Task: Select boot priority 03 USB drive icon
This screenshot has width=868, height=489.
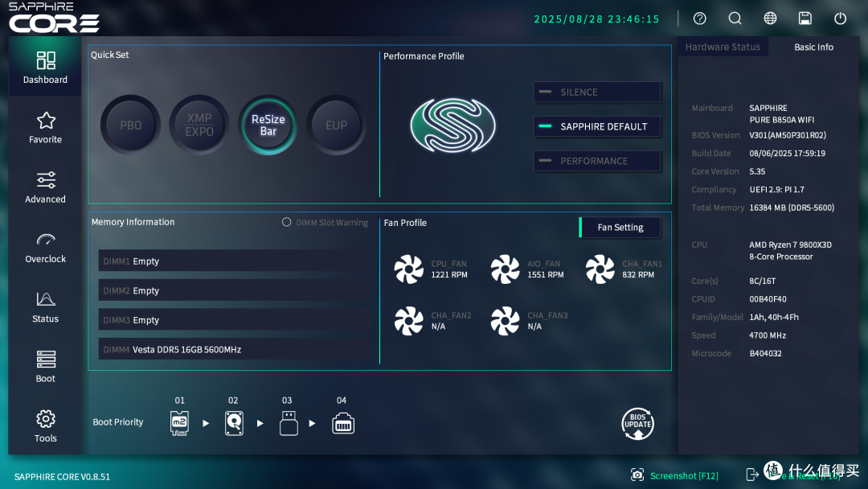Action: [x=289, y=423]
